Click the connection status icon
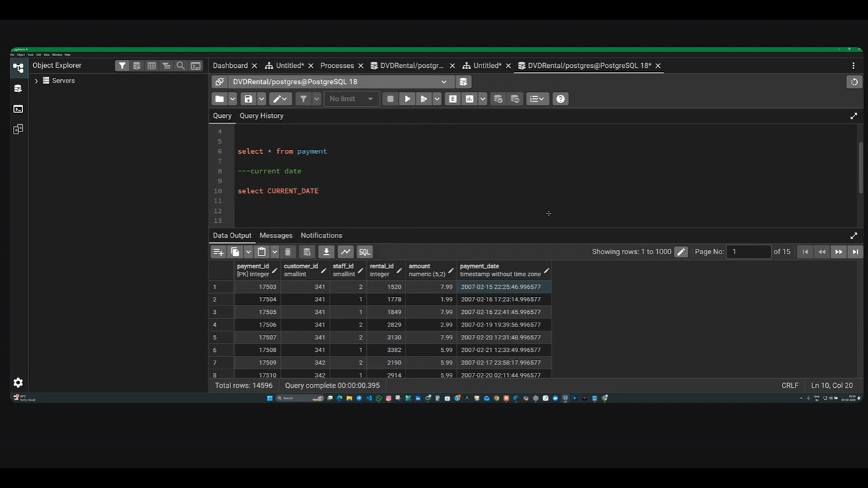Viewport: 868px width, 488px height. [219, 81]
